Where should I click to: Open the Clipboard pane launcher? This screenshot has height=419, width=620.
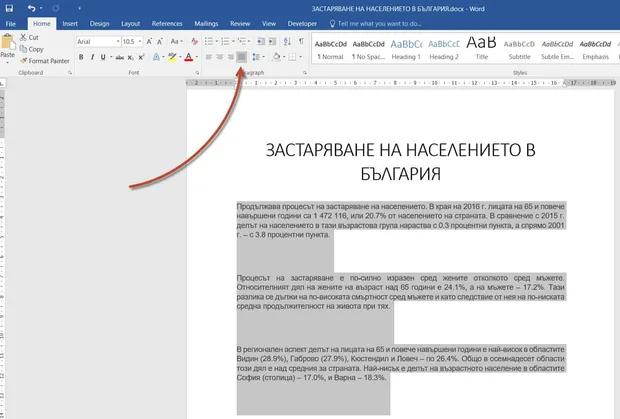tap(70, 73)
